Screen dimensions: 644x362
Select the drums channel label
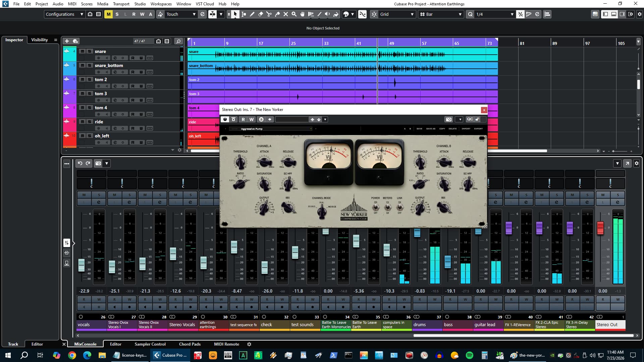(x=427, y=324)
